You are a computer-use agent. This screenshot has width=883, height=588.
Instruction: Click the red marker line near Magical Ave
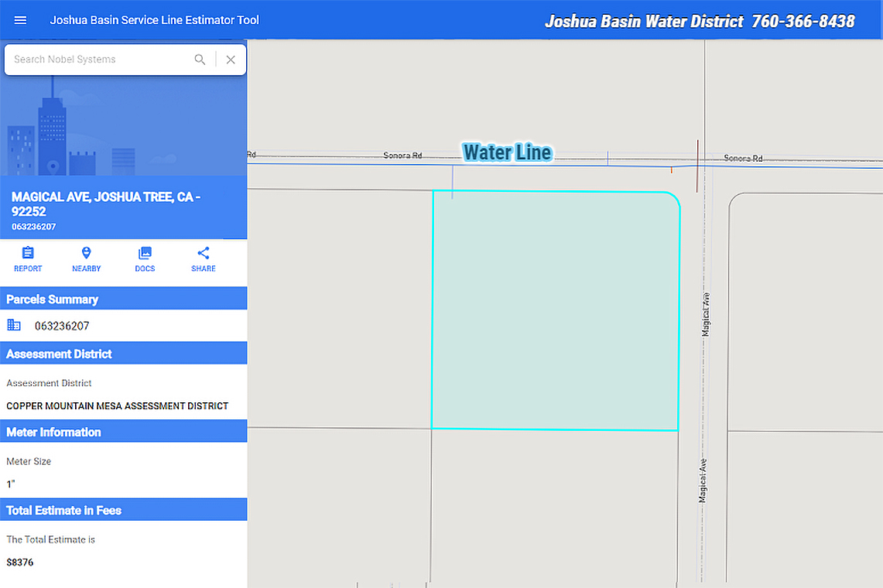point(697,166)
